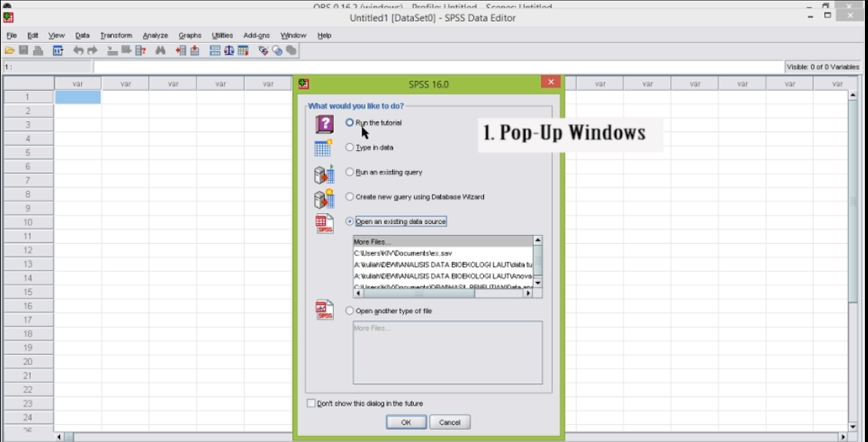868x442 pixels.
Task: Click the Split File toolbar icon
Action: [215, 50]
